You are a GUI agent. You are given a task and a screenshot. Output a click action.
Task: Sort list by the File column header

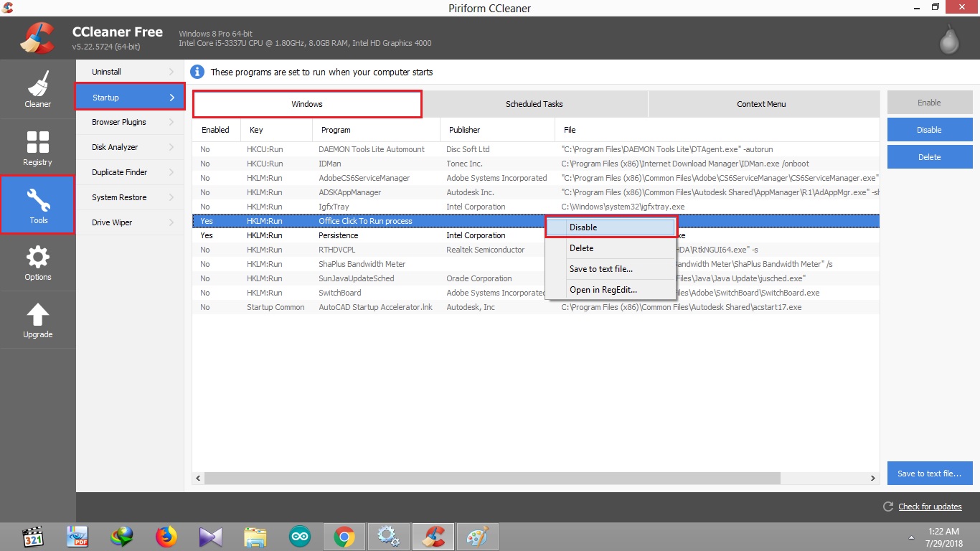point(717,130)
